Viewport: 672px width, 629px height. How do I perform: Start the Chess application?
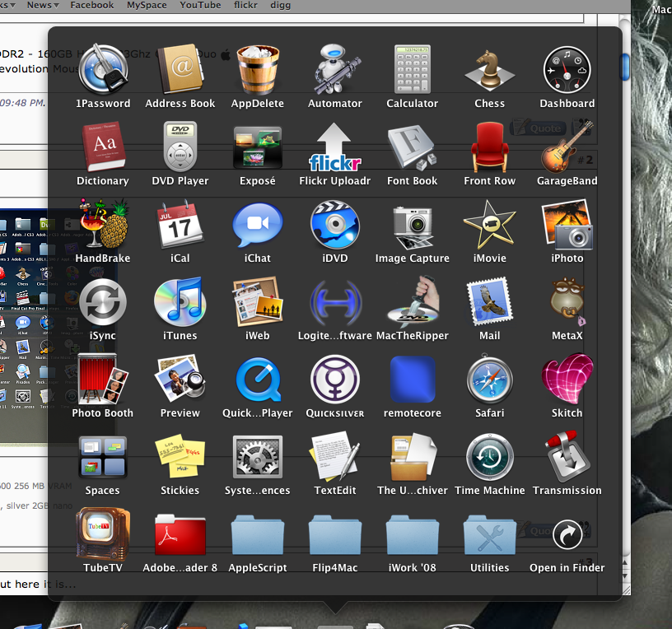pos(489,71)
